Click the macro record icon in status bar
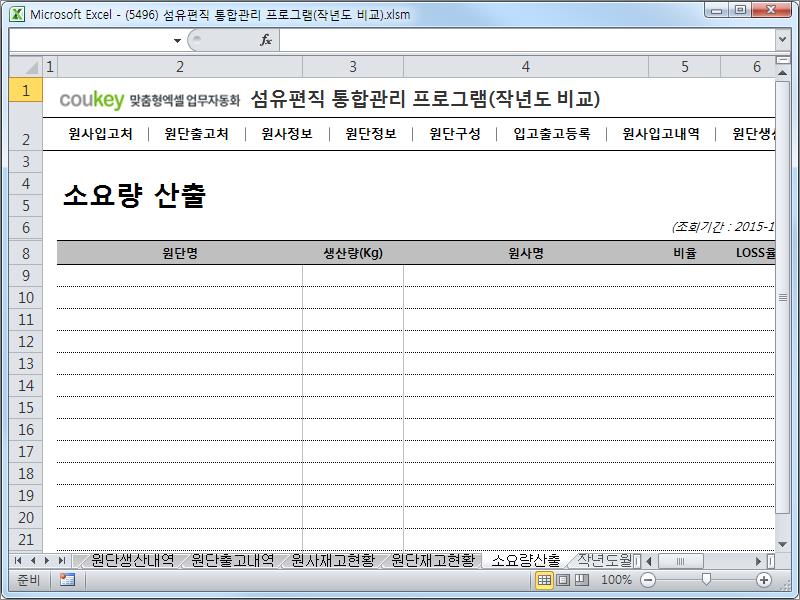Viewport: 800px width, 600px height. point(67,580)
